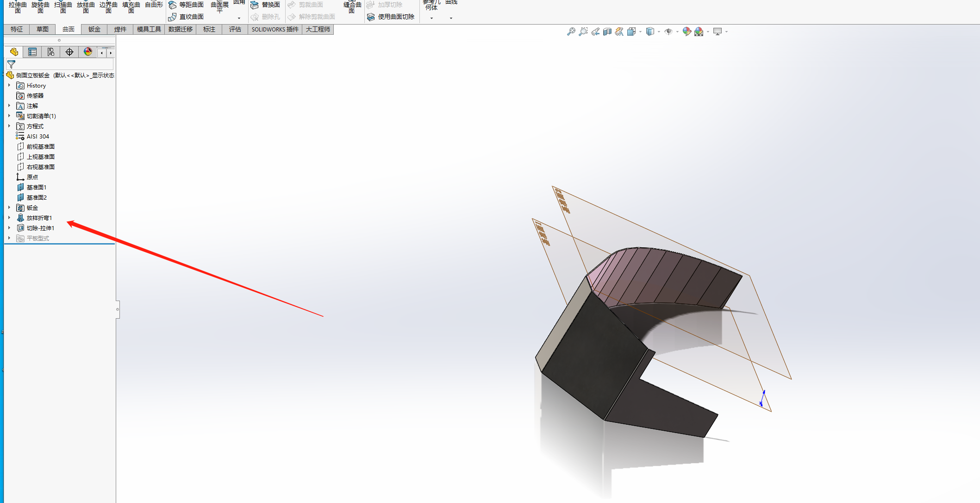Click the feature panel collapse handle
Image resolution: width=980 pixels, height=503 pixels.
[x=118, y=309]
